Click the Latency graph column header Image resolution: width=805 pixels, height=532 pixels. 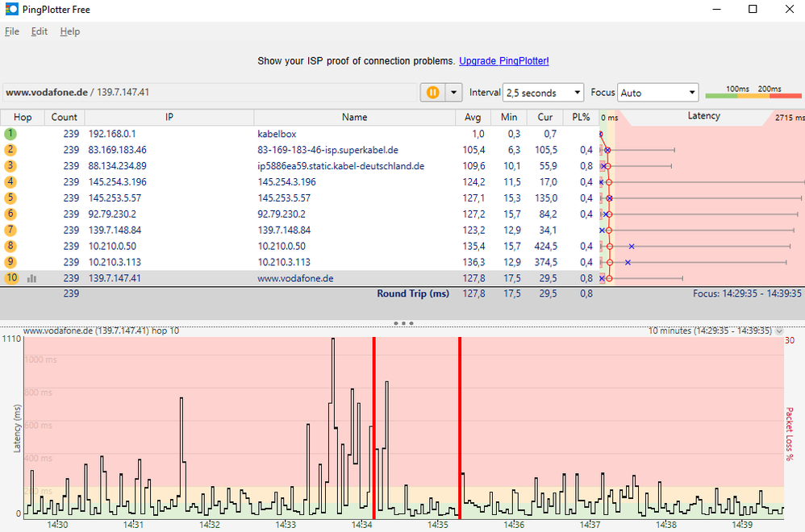(x=703, y=116)
